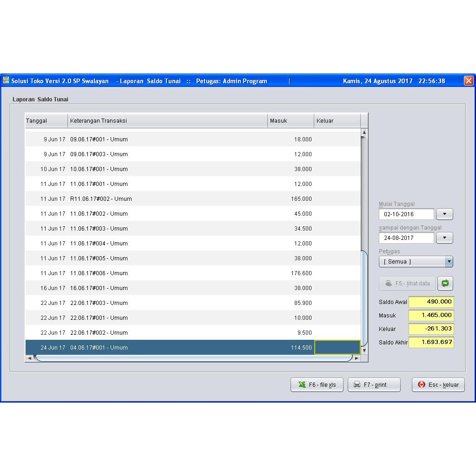The image size is (476, 476).
Task: Click the Masuk value 165.000
Action: click(x=301, y=199)
